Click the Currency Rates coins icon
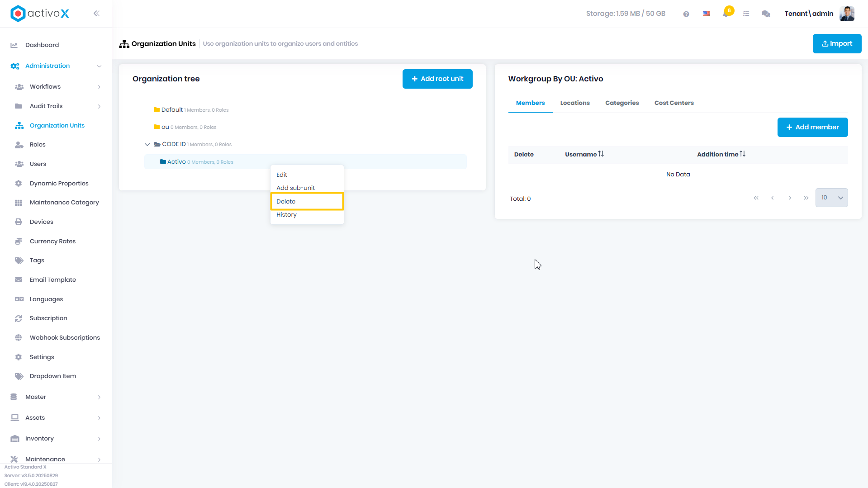 tap(19, 242)
